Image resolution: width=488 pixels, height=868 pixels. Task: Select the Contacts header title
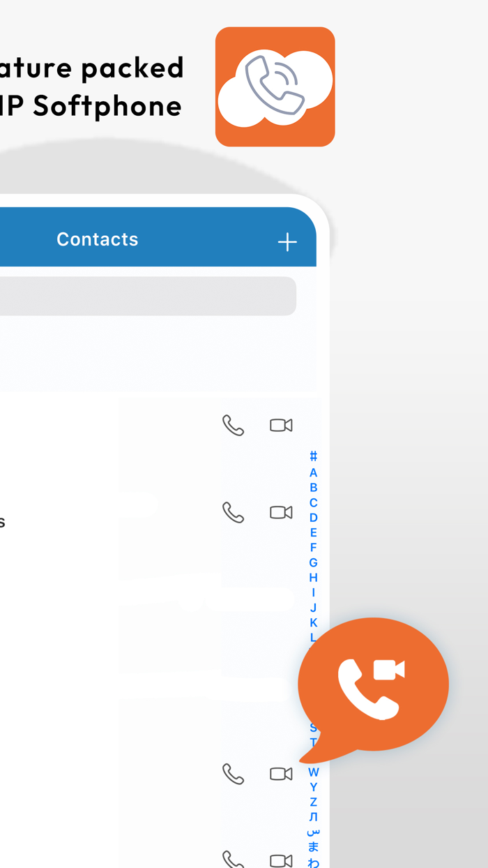tap(98, 239)
